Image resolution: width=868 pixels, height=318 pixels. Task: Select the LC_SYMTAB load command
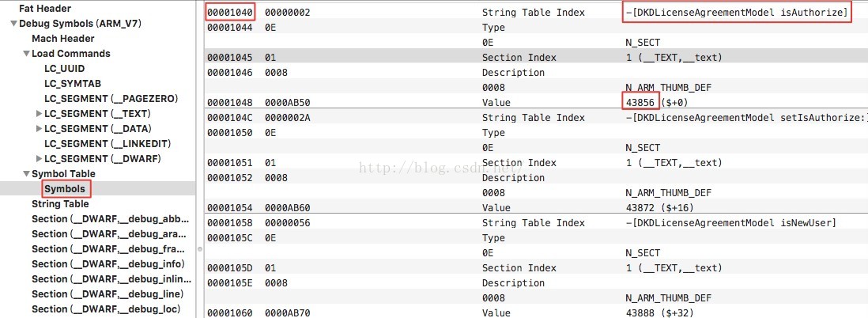click(72, 84)
